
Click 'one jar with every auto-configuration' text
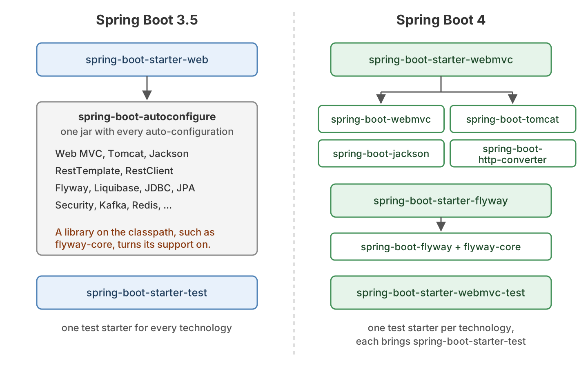point(147,132)
